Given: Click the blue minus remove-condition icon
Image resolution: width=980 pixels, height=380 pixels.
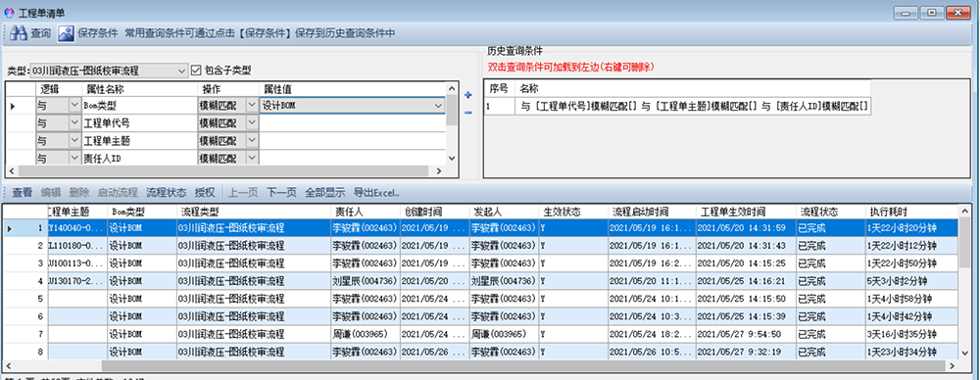Looking at the screenshot, I should [468, 113].
